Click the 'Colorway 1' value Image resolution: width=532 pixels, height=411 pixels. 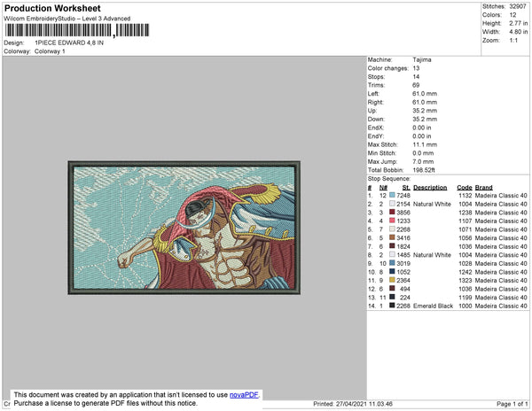50,51
